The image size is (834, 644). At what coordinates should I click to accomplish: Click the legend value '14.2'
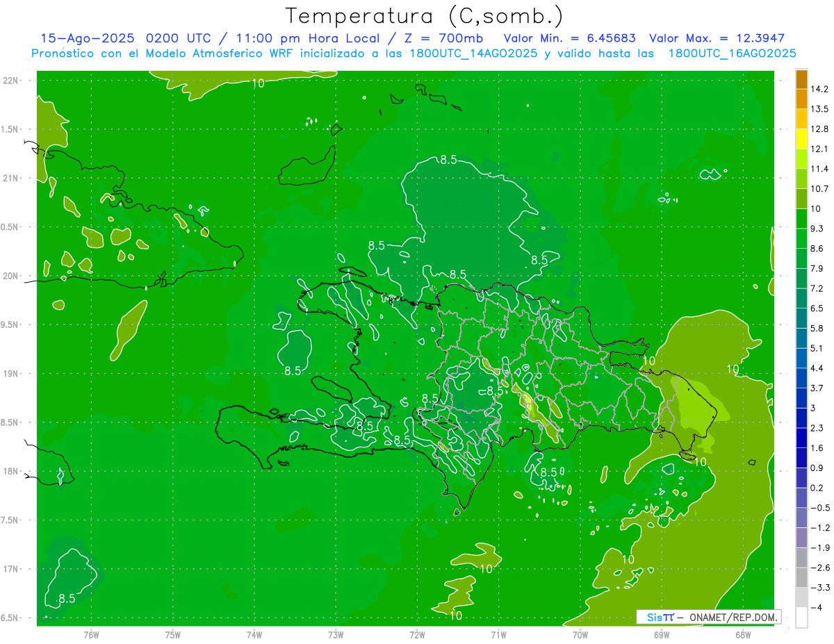820,89
